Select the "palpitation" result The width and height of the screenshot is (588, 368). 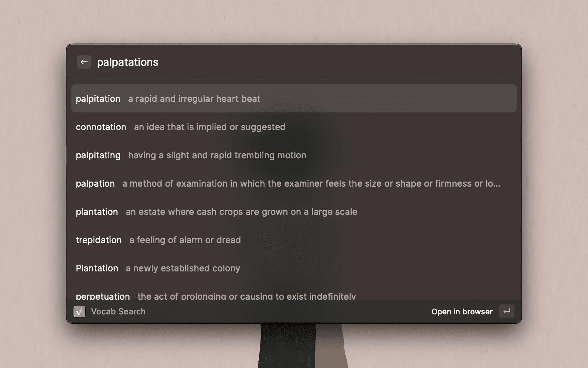pyautogui.click(x=98, y=99)
